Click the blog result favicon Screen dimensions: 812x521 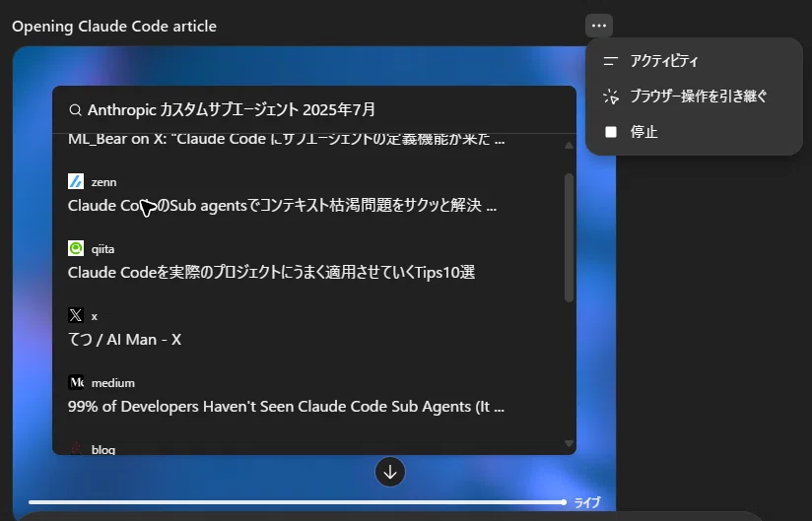click(x=76, y=448)
